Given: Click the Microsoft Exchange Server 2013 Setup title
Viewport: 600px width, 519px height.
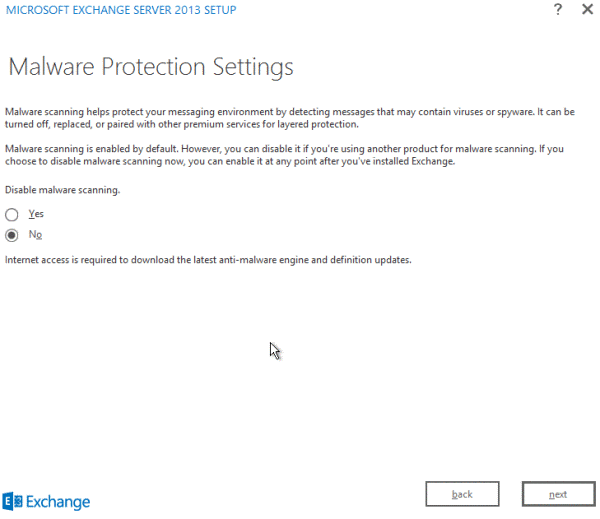Looking at the screenshot, I should click(x=121, y=10).
